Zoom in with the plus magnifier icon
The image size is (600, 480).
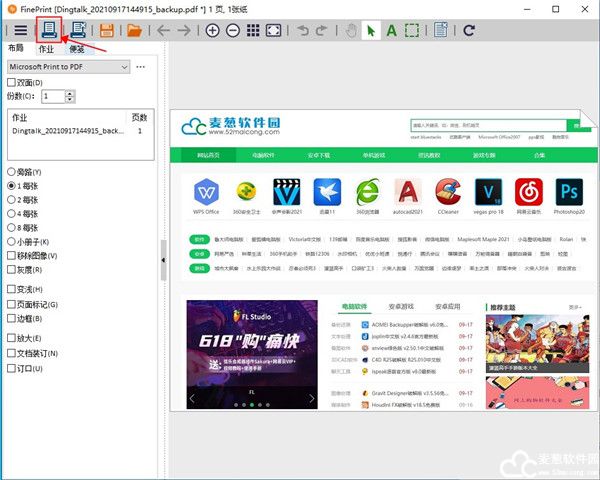212,30
